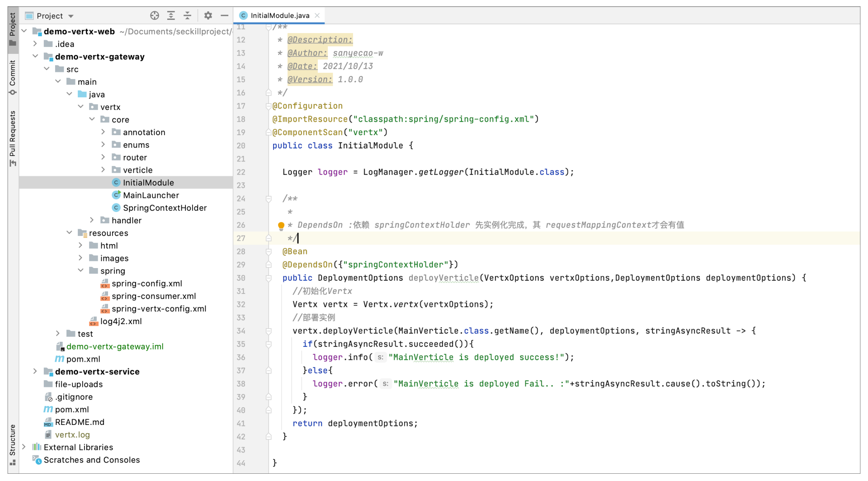
Task: Click the Collapse All icon in Project panel
Action: point(187,16)
